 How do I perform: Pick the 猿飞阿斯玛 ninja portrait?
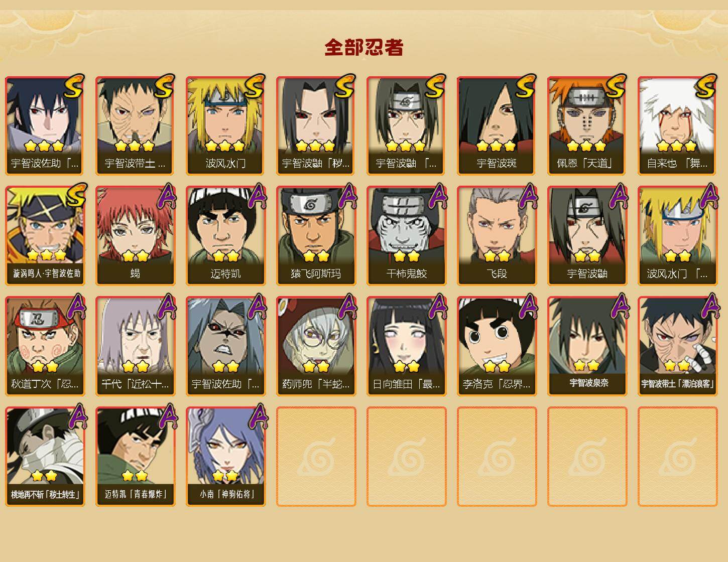[316, 236]
